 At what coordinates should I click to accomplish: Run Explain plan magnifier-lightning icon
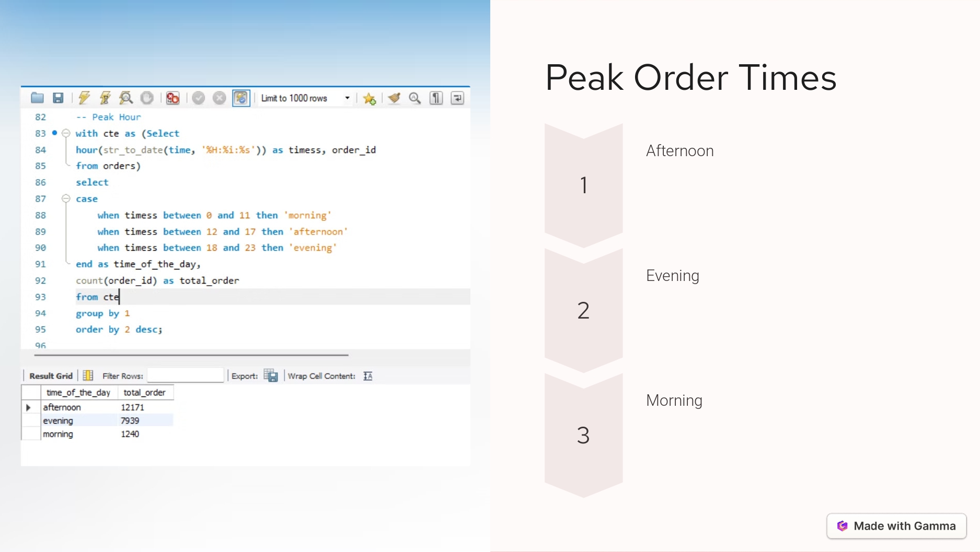point(126,98)
